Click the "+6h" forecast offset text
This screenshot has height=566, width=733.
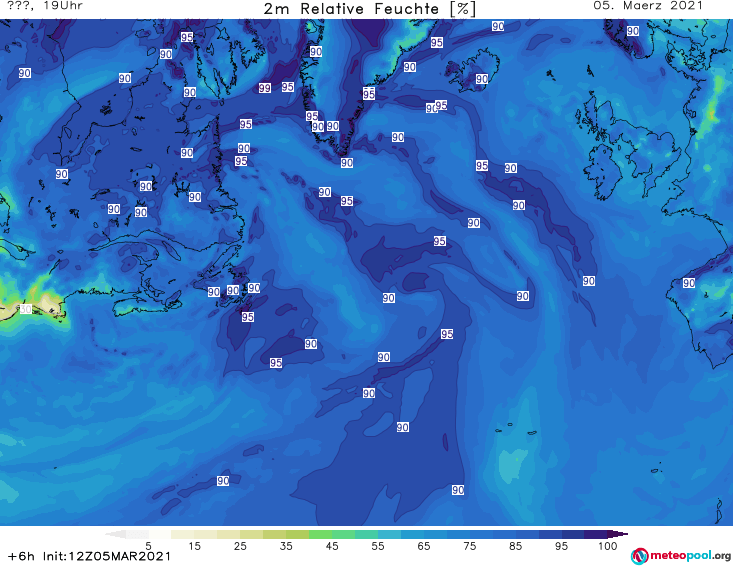22,557
